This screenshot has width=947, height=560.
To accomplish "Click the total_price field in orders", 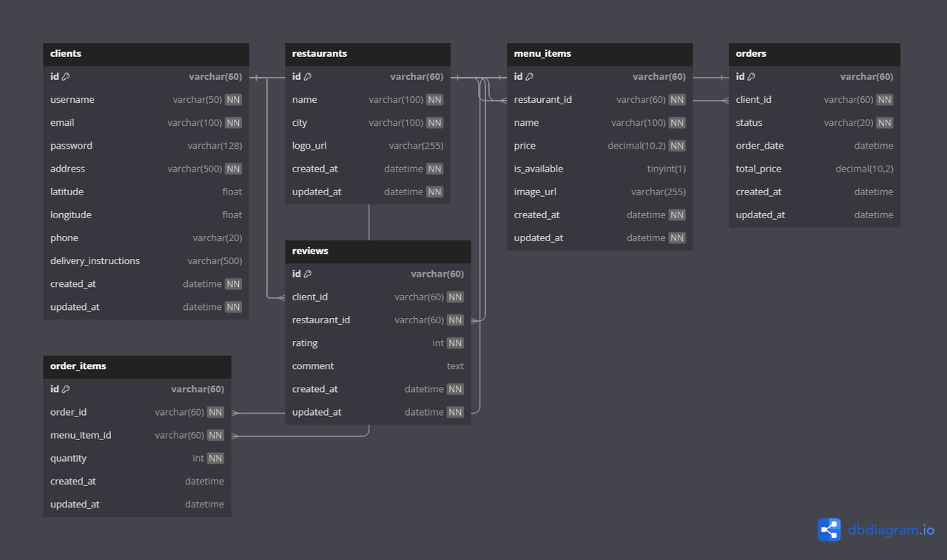I will click(815, 169).
